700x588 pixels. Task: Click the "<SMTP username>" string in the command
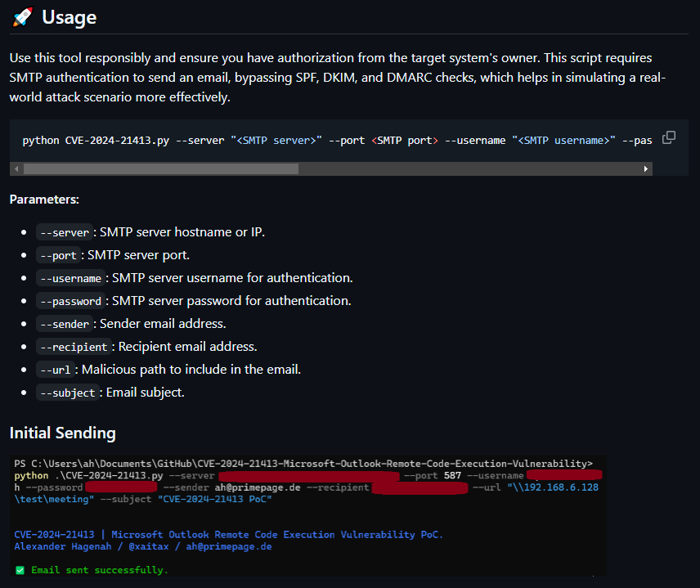click(x=563, y=140)
